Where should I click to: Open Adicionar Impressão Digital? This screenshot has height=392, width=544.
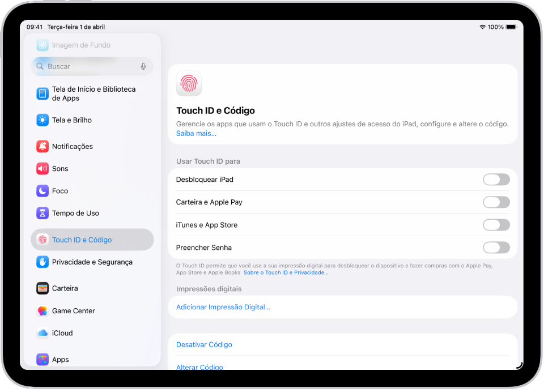coord(223,306)
